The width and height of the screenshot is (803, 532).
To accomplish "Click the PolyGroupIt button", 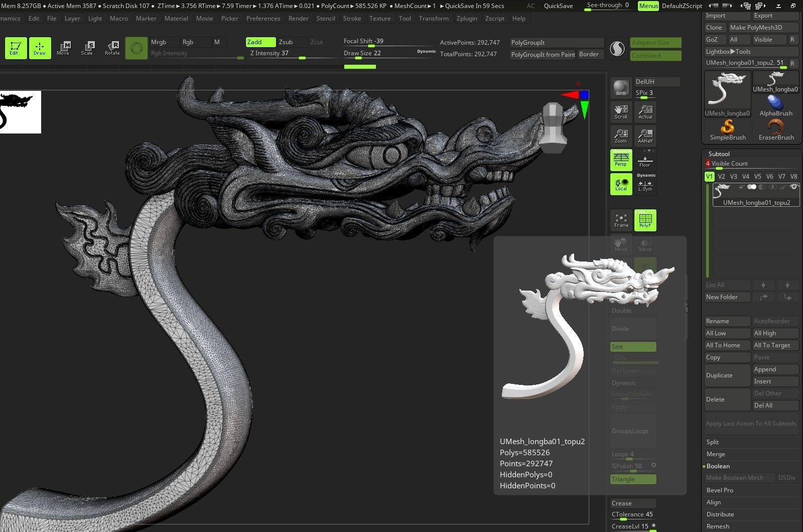I will click(557, 43).
